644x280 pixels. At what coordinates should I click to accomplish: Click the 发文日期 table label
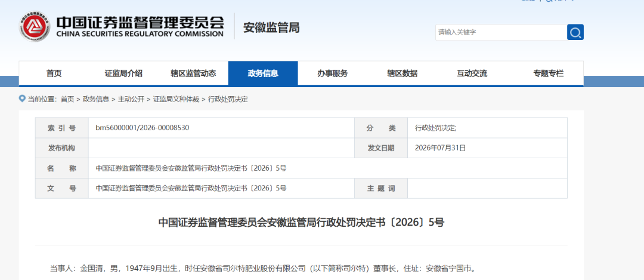point(381,148)
